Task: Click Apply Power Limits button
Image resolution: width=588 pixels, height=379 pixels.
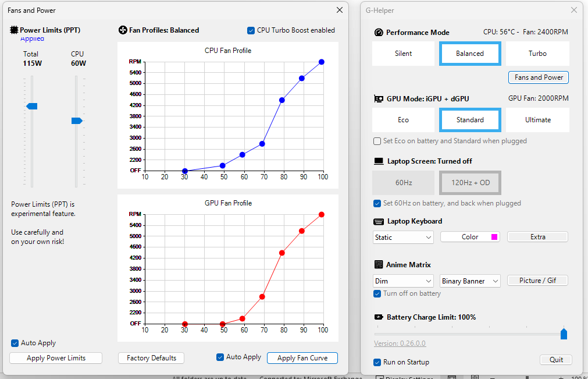Action: click(56, 358)
